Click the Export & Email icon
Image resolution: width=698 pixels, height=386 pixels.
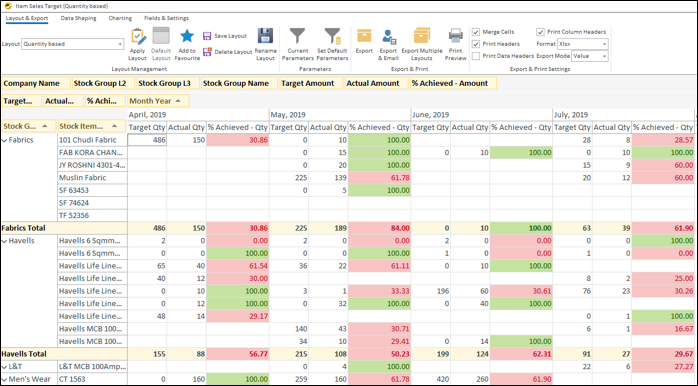click(x=389, y=37)
